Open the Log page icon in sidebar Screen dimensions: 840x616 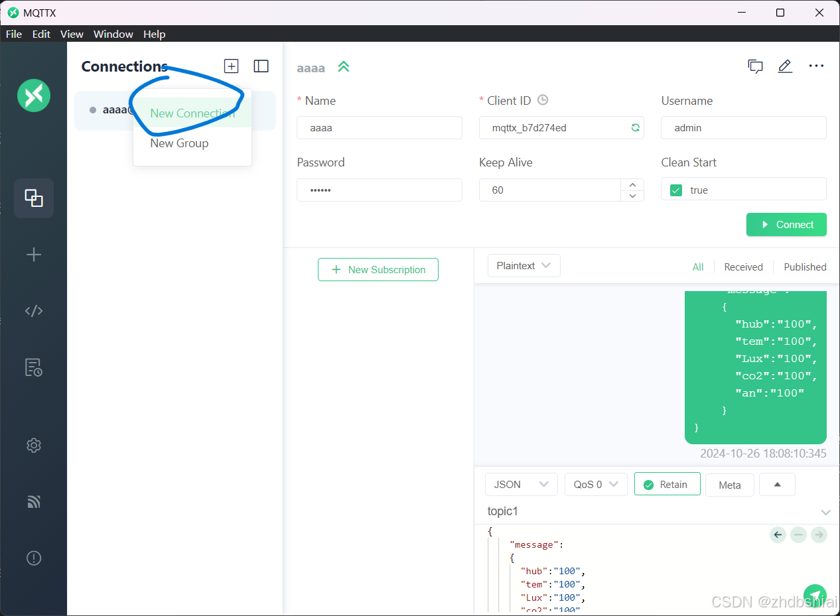point(34,367)
